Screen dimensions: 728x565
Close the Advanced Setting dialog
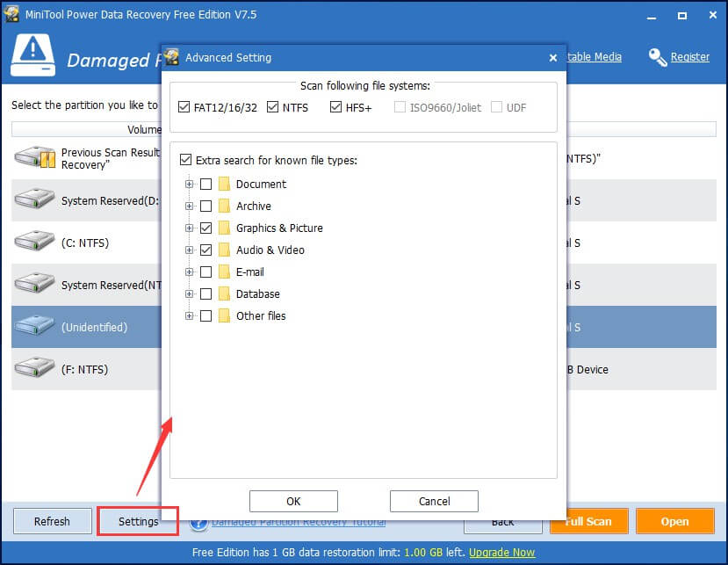(552, 58)
